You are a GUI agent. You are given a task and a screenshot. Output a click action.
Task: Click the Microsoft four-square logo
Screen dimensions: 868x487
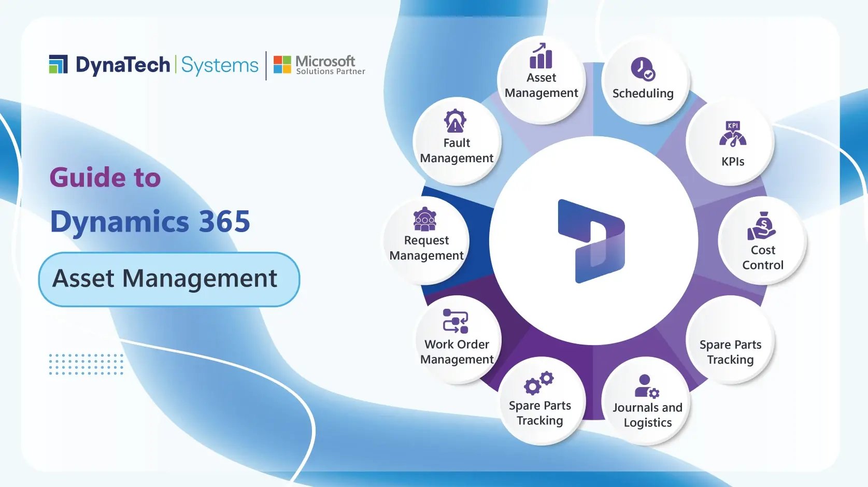pyautogui.click(x=282, y=65)
